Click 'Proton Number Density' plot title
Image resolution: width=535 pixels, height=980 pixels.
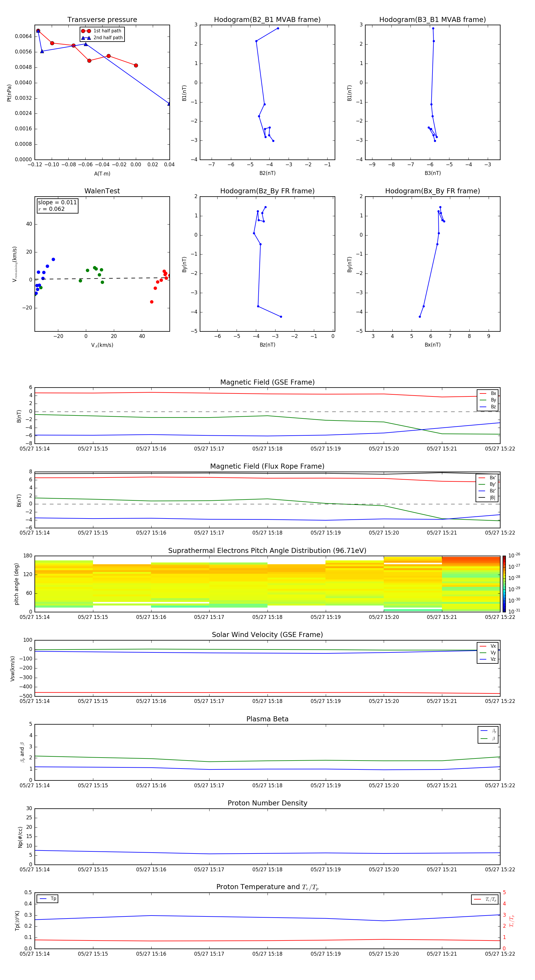point(267,803)
